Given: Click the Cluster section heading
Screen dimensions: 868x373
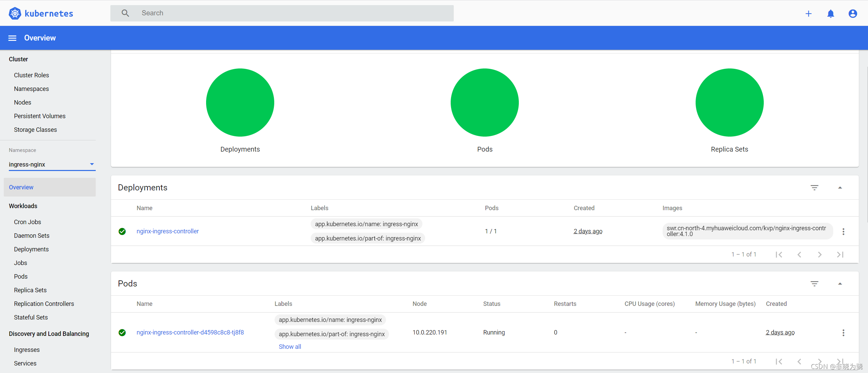Looking at the screenshot, I should (x=18, y=59).
